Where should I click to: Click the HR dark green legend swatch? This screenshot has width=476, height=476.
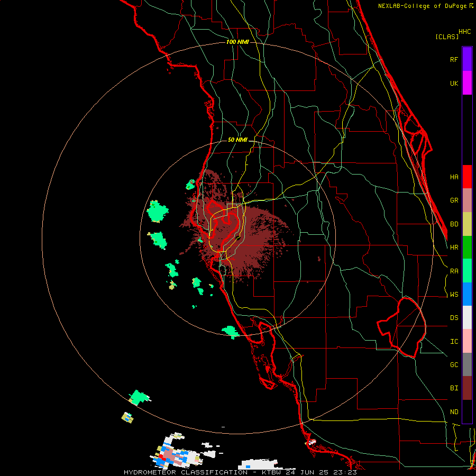[467, 248]
